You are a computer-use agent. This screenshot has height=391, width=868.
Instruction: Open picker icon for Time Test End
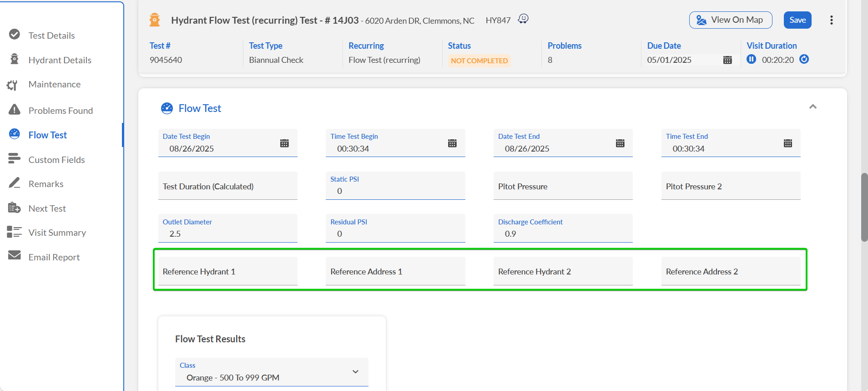(x=787, y=143)
